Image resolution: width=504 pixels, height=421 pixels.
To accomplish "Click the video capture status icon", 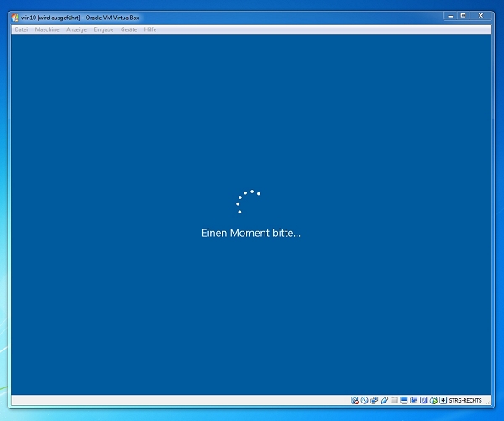I will click(x=413, y=401).
